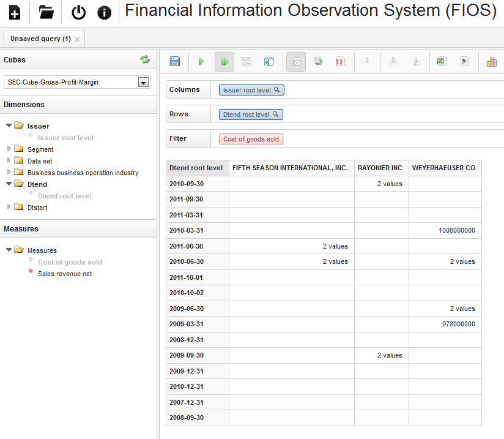The height and width of the screenshot is (439, 504).
Task: Run the query with single play icon
Action: (x=201, y=61)
